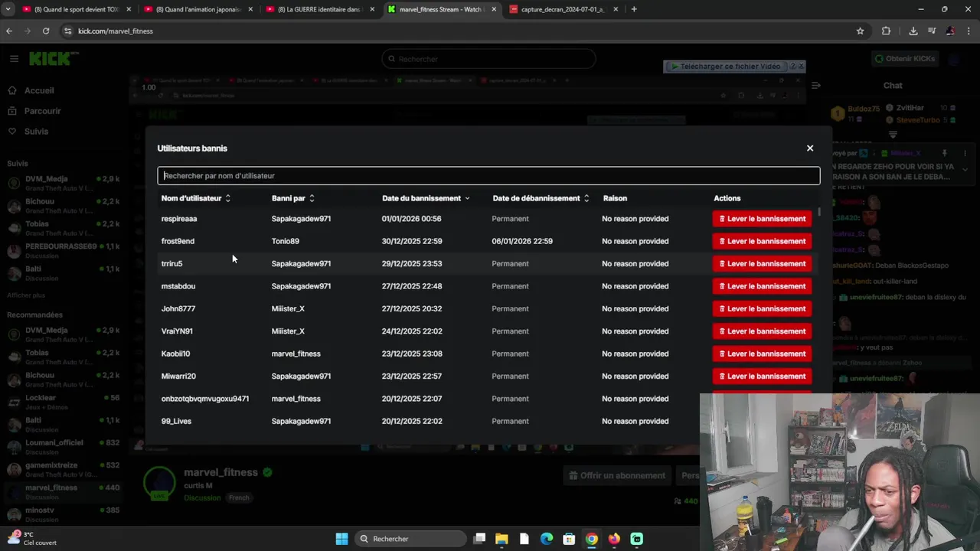Open gamemixtreize recommended channel
This screenshot has height=551, width=980.
click(x=63, y=469)
